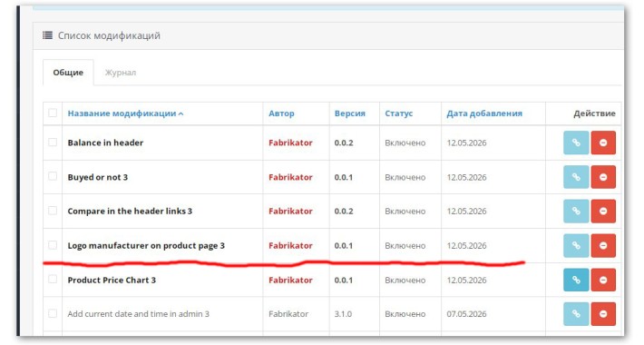Sort by Название модификации column
Screen dimensions: 644x345
tap(125, 113)
